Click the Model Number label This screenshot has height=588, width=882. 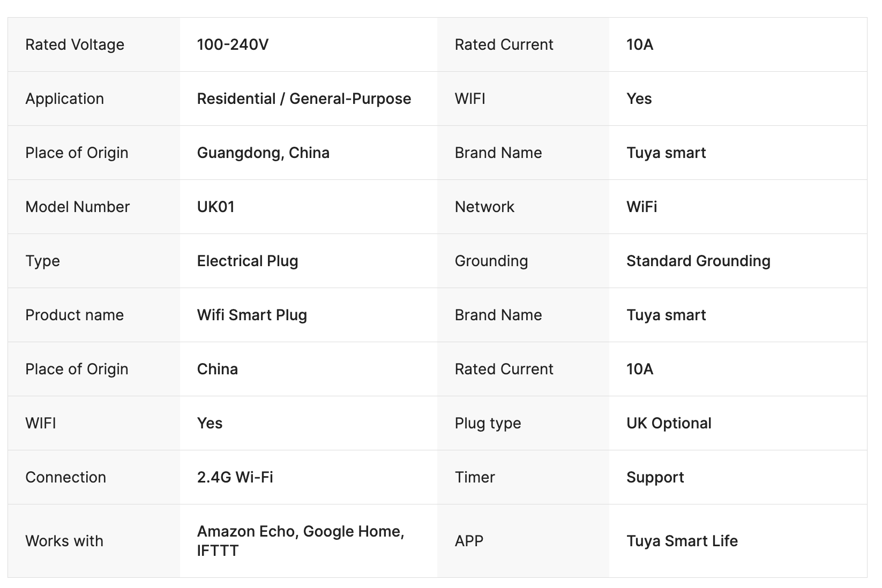pyautogui.click(x=77, y=207)
